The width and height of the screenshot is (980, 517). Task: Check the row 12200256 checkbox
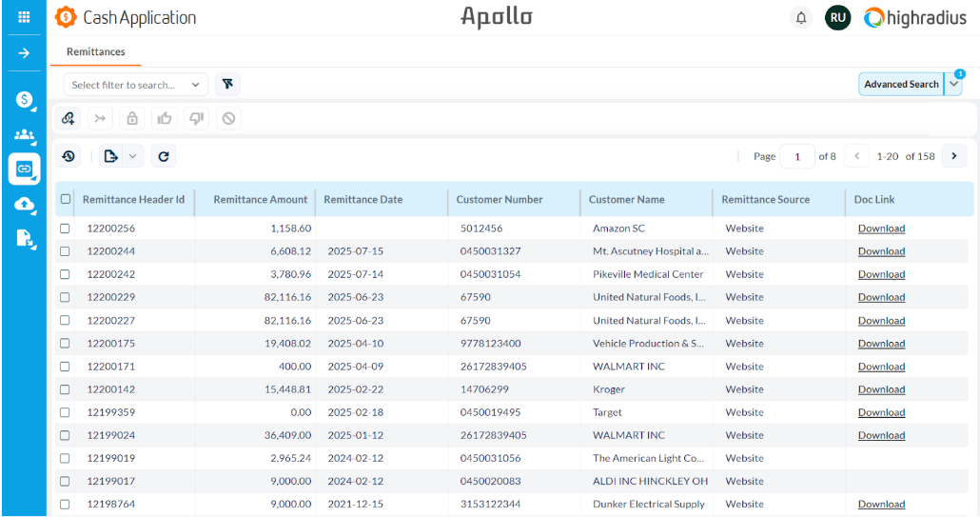tap(65, 229)
